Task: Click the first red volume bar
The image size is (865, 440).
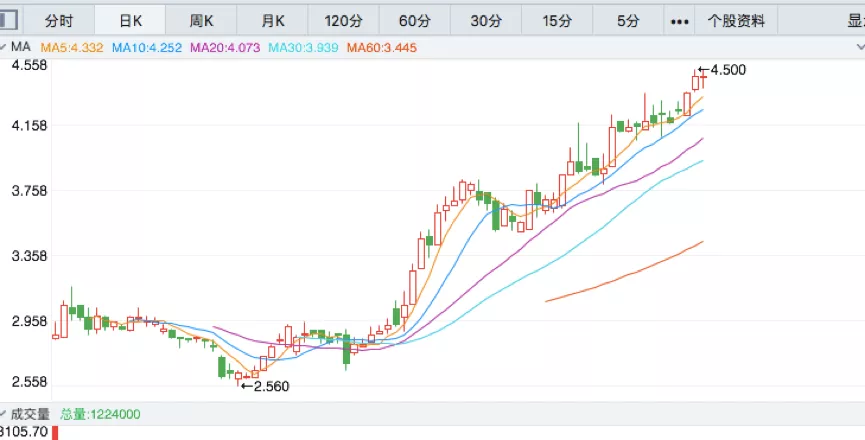Action: click(x=55, y=433)
